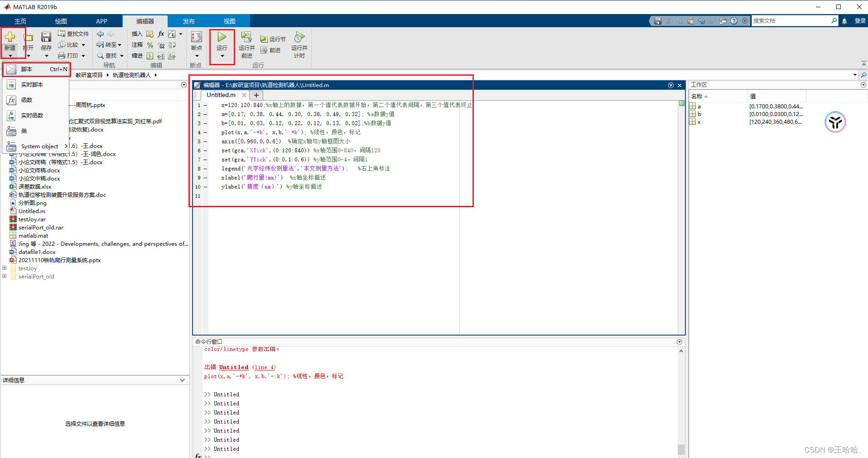Close the Untitled.m editor tab
The width and height of the screenshot is (868, 458).
click(244, 95)
